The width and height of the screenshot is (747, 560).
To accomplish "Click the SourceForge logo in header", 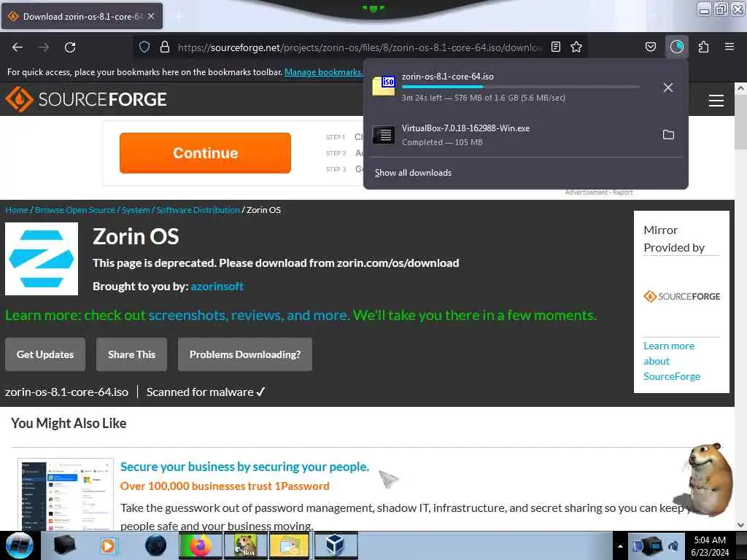I will coord(86,99).
